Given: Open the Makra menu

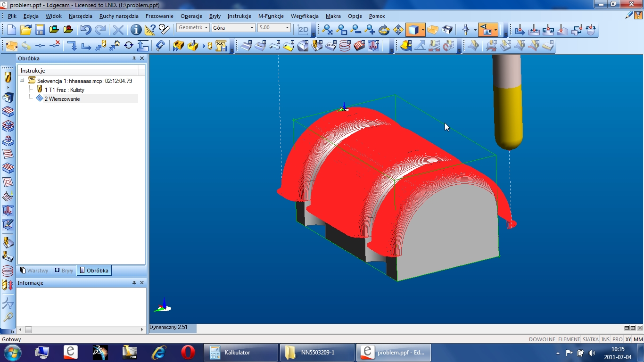Looking at the screenshot, I should click(333, 16).
